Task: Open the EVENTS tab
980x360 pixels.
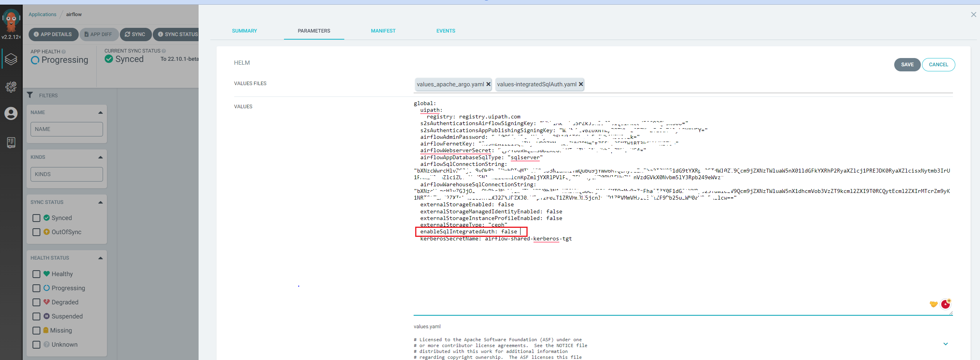Action: pos(445,31)
